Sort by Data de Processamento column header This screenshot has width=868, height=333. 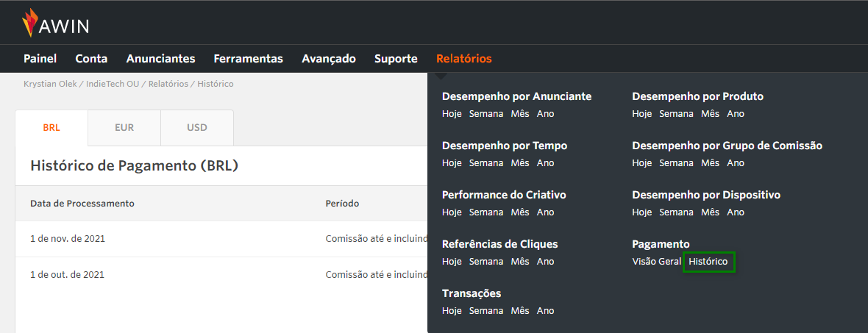pos(82,203)
